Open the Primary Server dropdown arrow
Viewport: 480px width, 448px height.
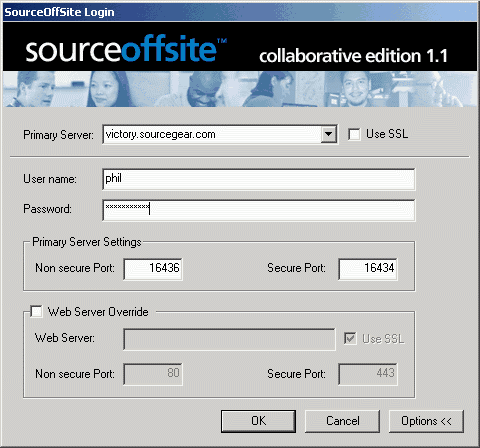coord(329,134)
